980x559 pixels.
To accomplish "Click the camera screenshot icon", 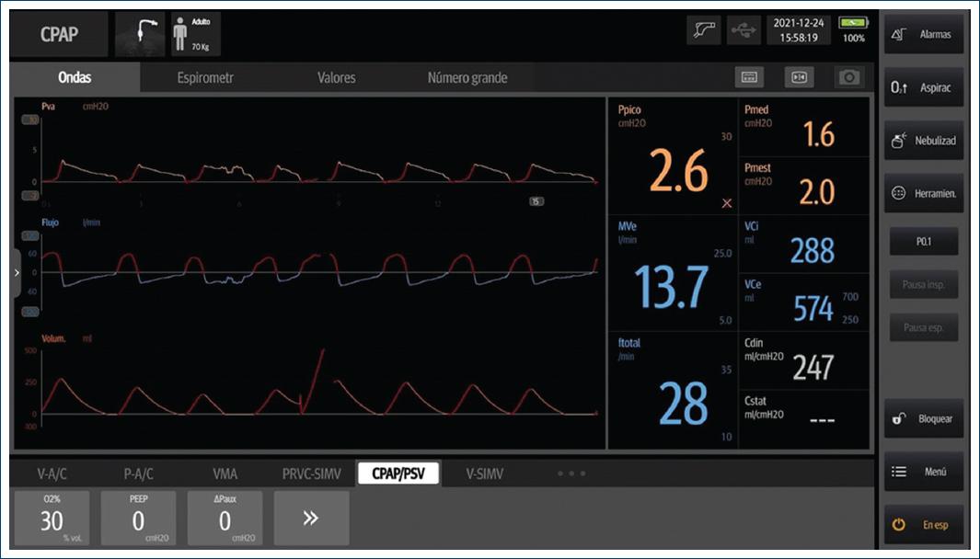I will (x=848, y=78).
